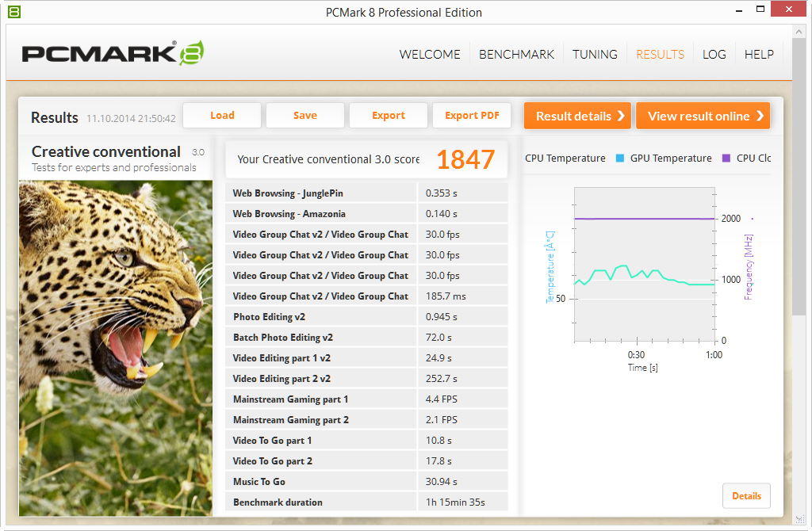
Task: Click View result online button
Action: 703,116
